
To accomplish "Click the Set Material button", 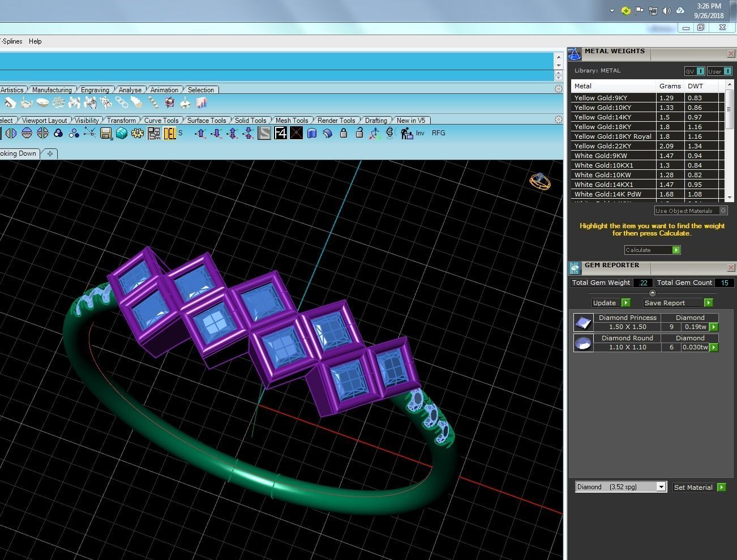I will [x=699, y=487].
